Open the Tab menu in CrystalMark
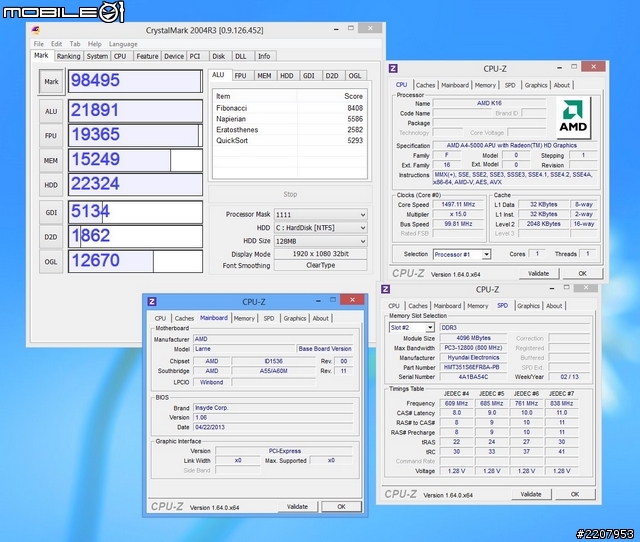The image size is (640, 542). pyautogui.click(x=75, y=44)
